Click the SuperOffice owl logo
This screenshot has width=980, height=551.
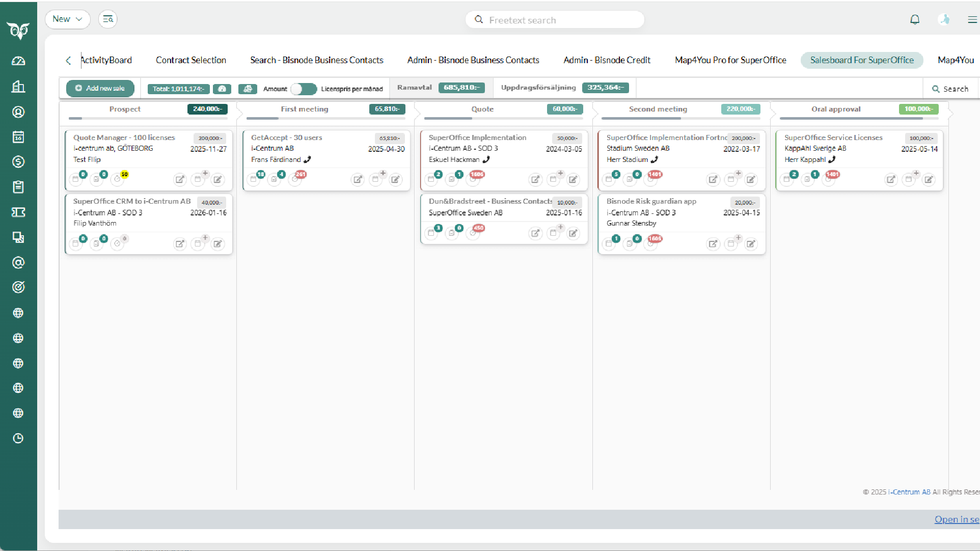click(x=18, y=31)
